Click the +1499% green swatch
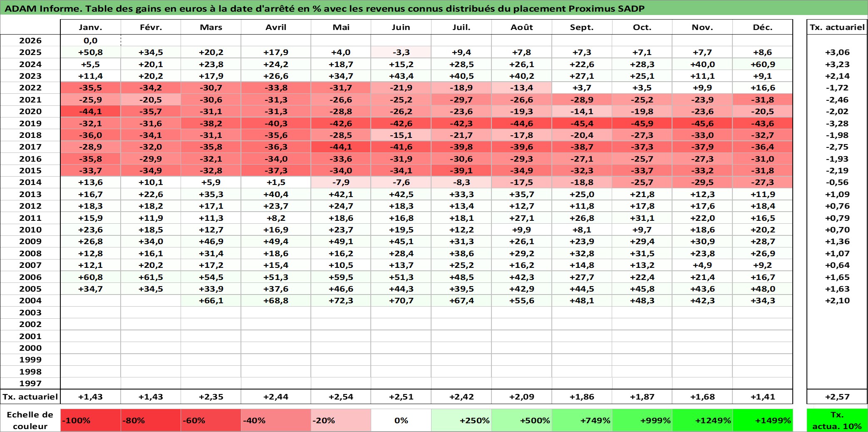Viewport: 868px width, 432px height. (x=763, y=420)
